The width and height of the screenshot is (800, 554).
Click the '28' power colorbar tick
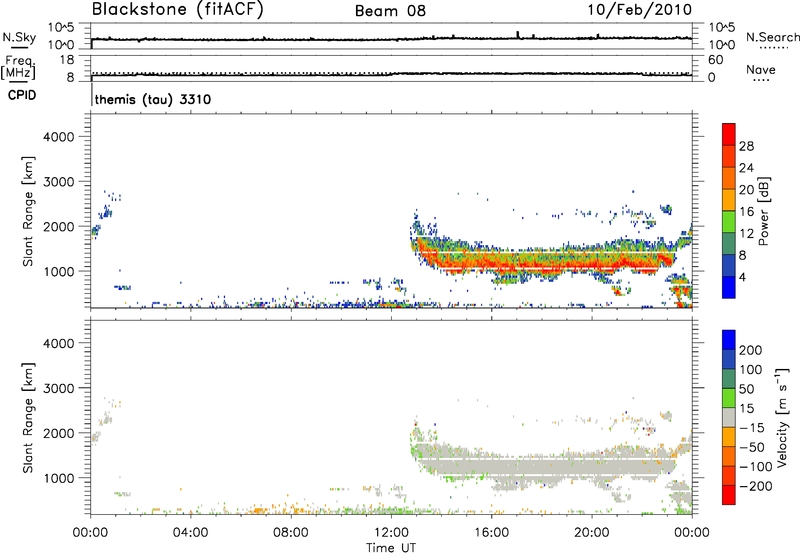click(x=746, y=146)
